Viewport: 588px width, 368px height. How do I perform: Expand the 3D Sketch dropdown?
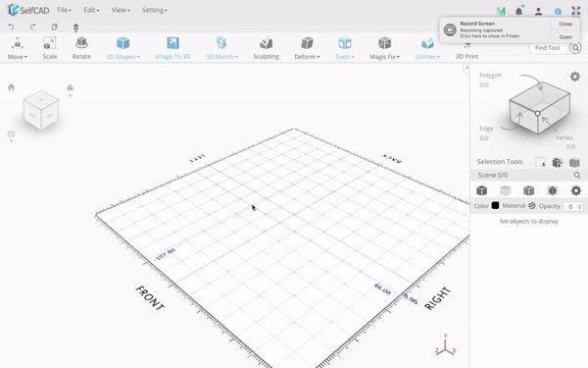221,48
